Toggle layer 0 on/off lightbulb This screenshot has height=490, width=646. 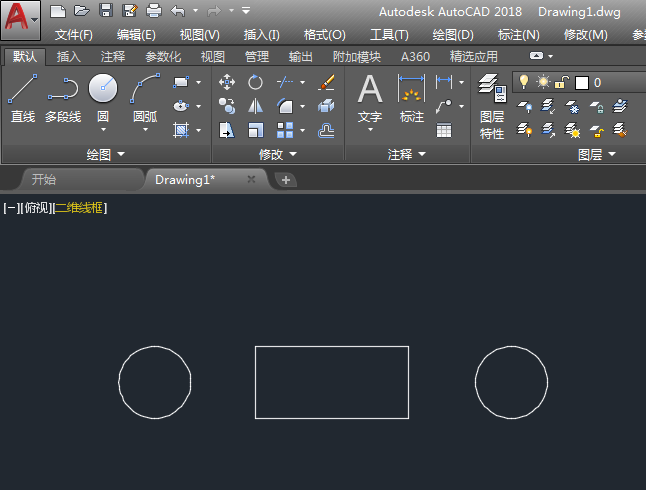[x=524, y=82]
